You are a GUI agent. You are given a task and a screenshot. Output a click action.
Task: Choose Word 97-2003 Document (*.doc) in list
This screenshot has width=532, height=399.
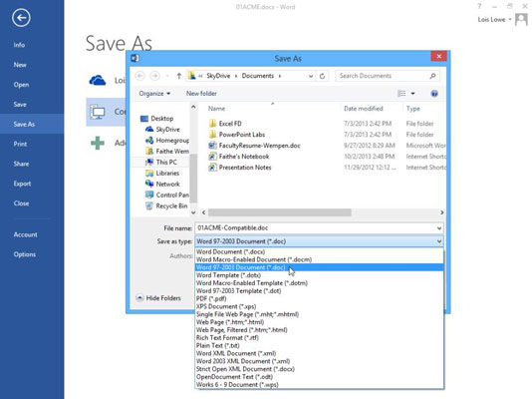(319, 267)
